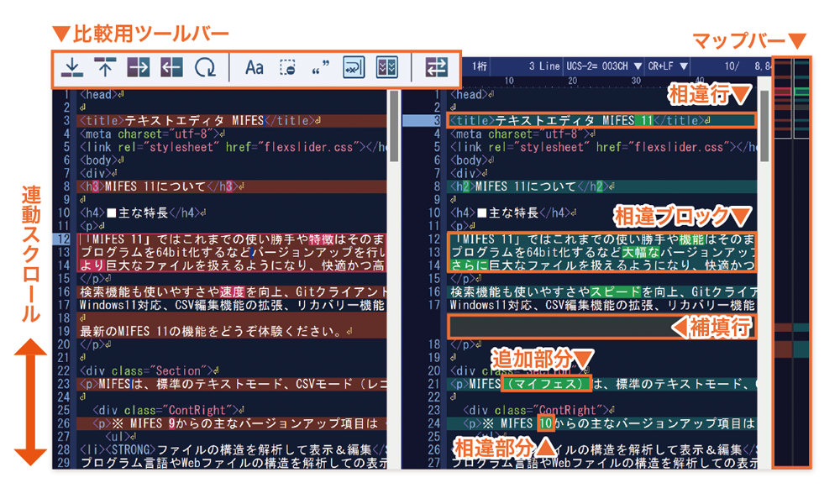
Task: Click the highlighted title line 3 in right pane
Action: coord(588,121)
